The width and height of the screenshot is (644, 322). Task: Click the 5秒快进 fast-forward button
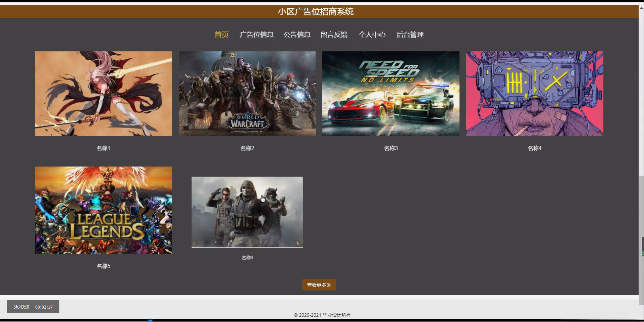[x=21, y=307]
